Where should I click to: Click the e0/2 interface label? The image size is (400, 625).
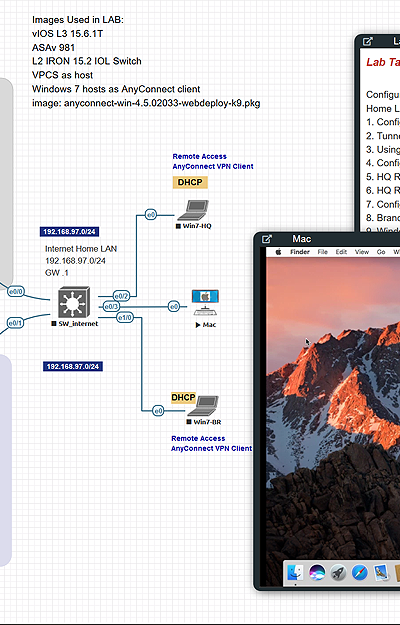tap(121, 296)
